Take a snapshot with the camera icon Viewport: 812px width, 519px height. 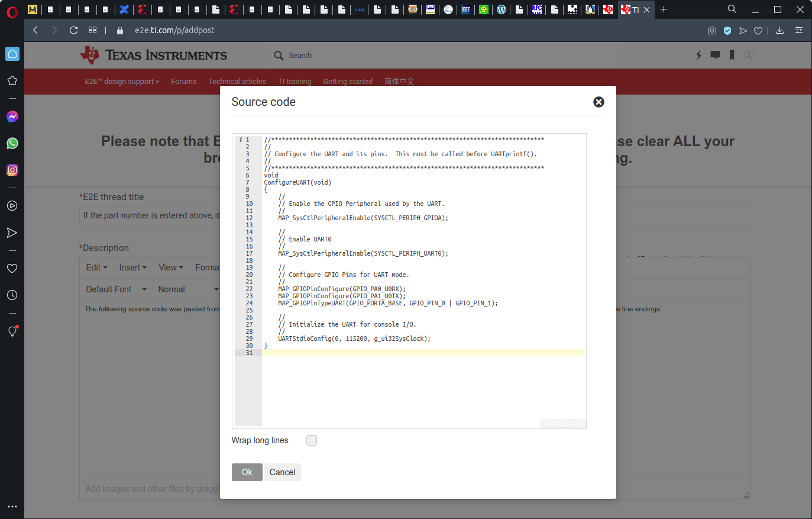coord(712,30)
